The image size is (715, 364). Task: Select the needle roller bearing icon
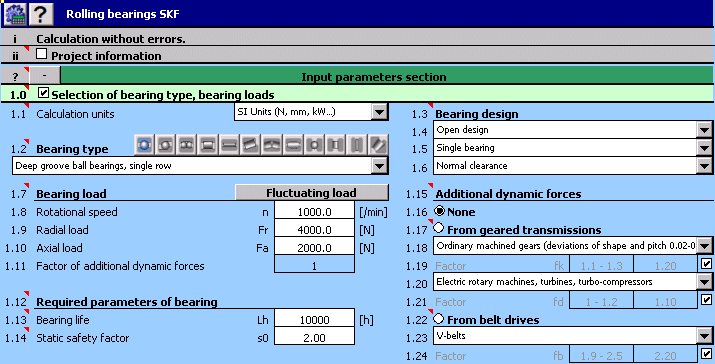[229, 146]
